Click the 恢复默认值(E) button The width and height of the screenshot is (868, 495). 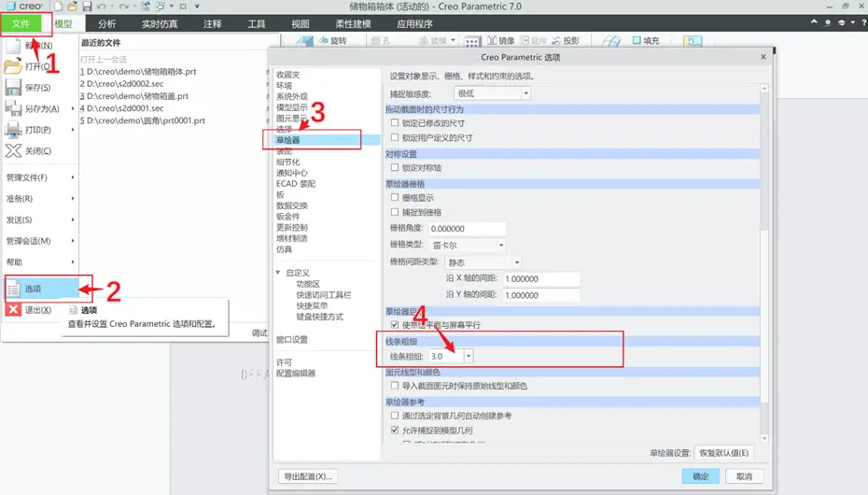coord(723,453)
